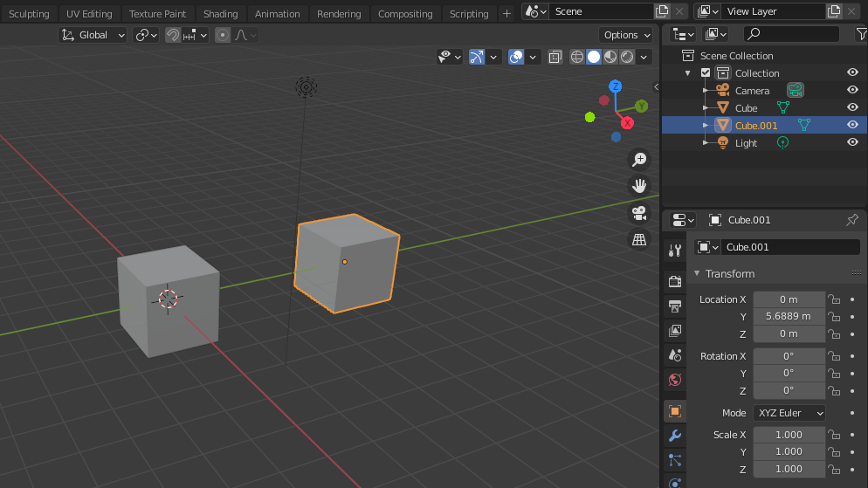Switch to the Animation workspace tab
Screen dimensions: 868x488
278,14
